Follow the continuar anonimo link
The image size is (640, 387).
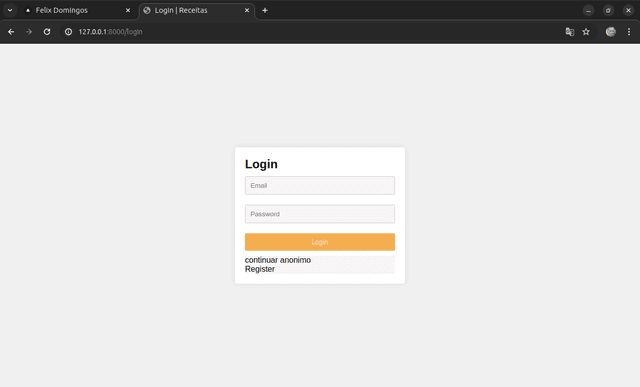pos(278,260)
